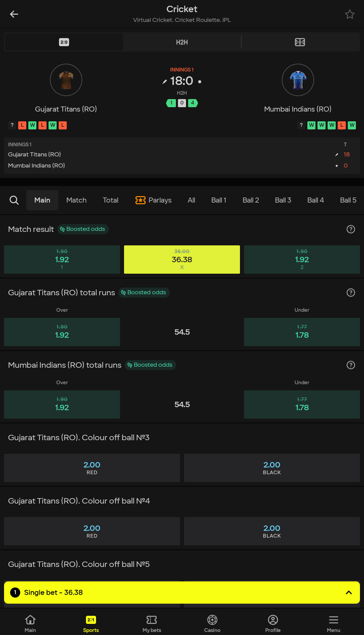Open the hamburger Menu
Screen dimensions: 364x635
pyautogui.click(x=334, y=624)
